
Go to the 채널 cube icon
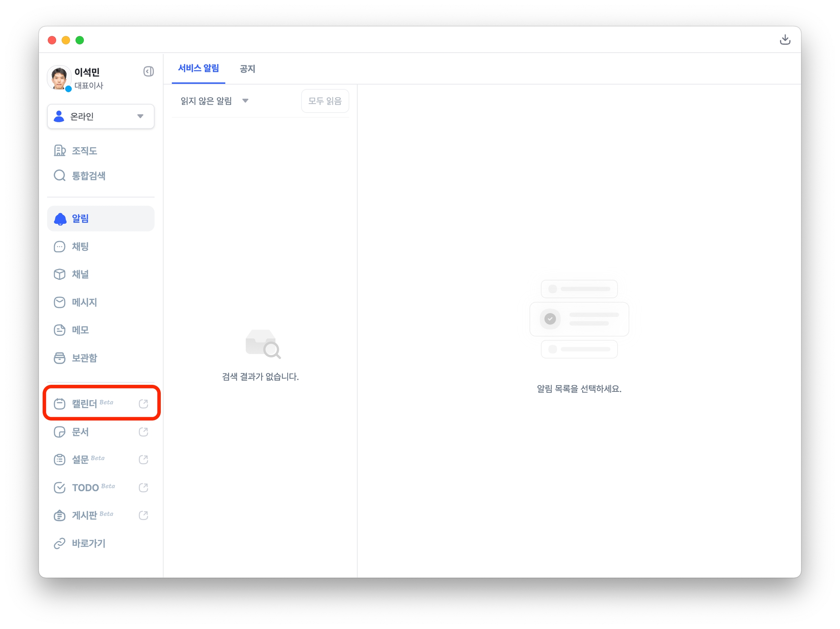click(60, 274)
